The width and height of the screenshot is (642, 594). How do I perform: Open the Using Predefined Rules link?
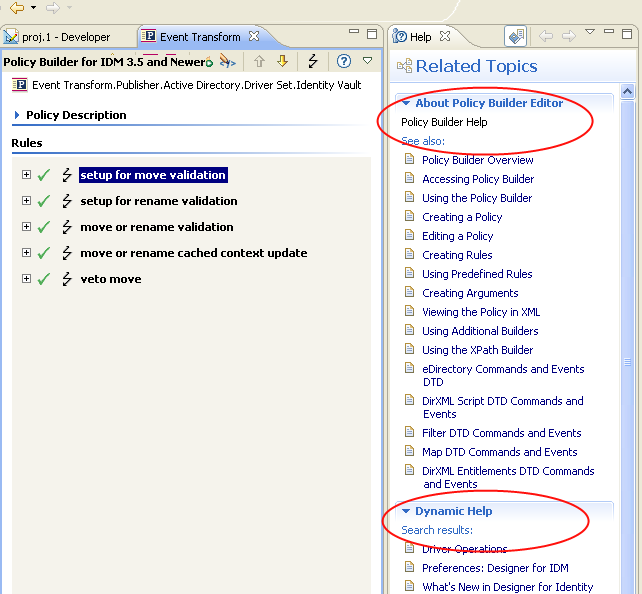pyautogui.click(x=477, y=274)
